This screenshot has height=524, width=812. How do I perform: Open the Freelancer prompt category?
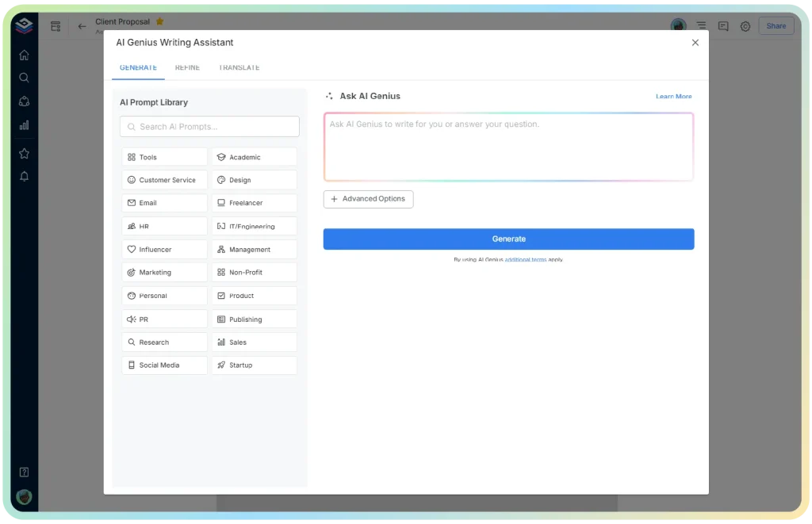pyautogui.click(x=255, y=203)
